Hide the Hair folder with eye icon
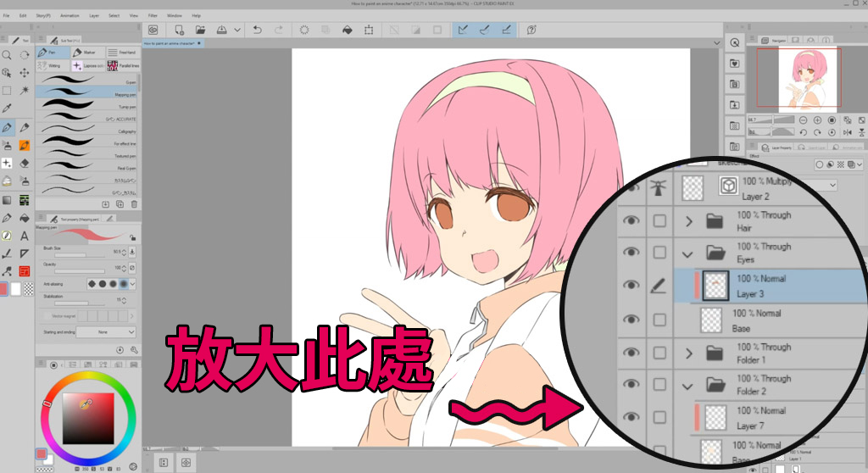This screenshot has width=868, height=473. pos(631,221)
